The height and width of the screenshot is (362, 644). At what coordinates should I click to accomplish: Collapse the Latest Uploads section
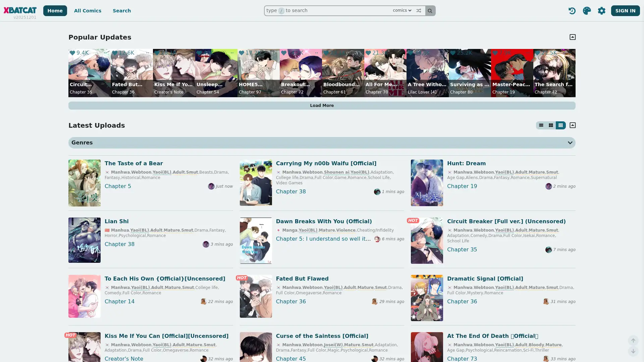573,125
